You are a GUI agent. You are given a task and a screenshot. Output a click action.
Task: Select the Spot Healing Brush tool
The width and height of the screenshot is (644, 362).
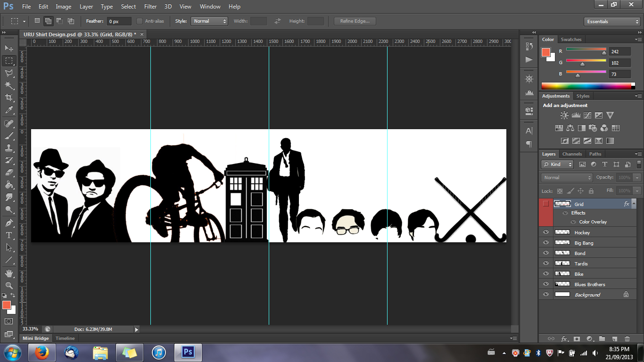9,123
